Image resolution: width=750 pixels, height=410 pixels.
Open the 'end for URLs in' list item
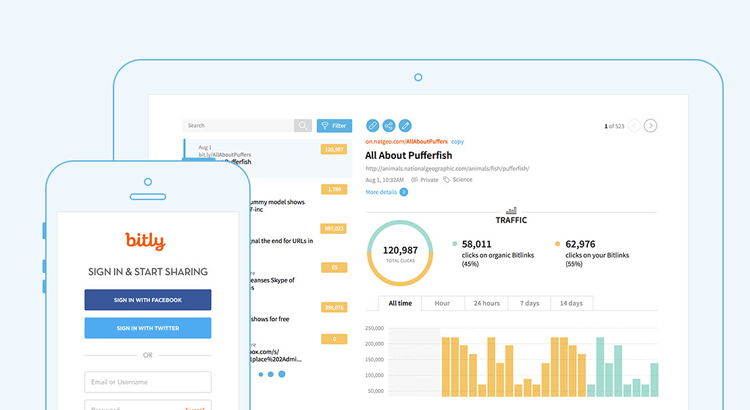point(282,241)
